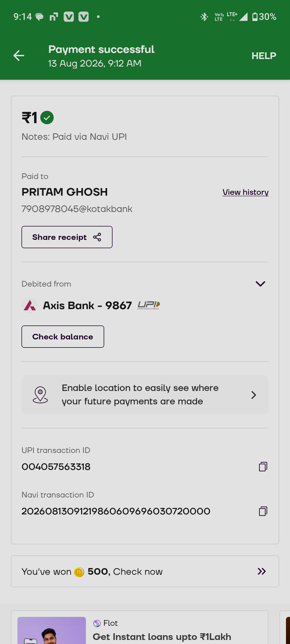Open the won 500 coins double-arrow
Viewport: 290px width, 644px height.
click(x=262, y=572)
